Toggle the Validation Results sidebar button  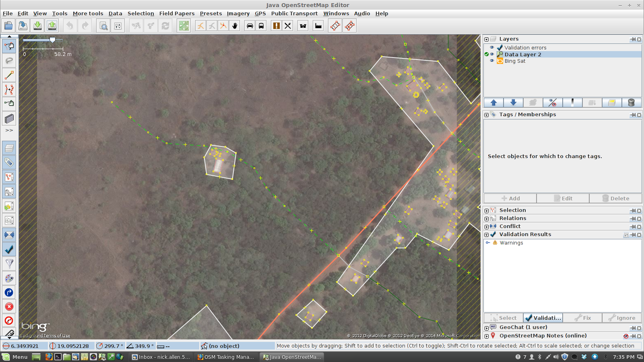(9, 249)
